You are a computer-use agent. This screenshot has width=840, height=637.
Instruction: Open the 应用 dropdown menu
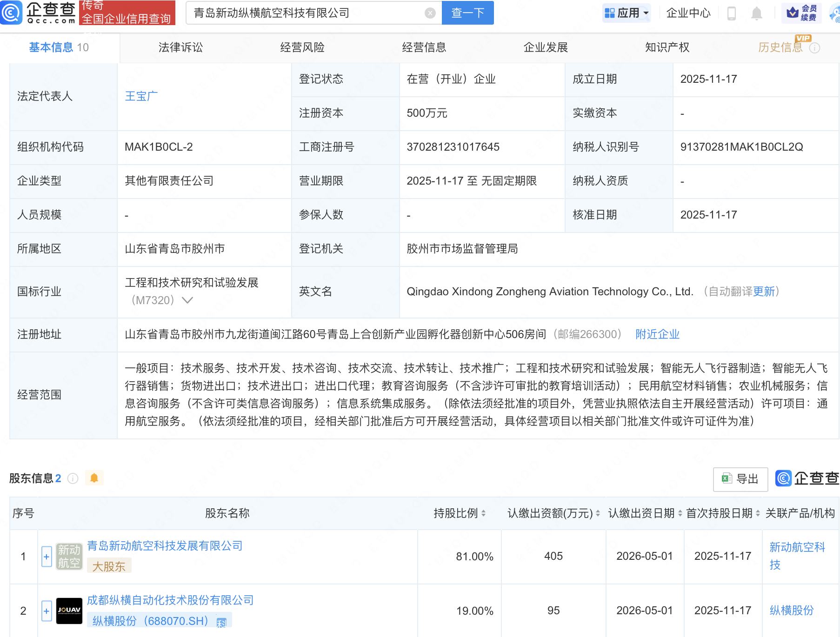click(x=627, y=13)
